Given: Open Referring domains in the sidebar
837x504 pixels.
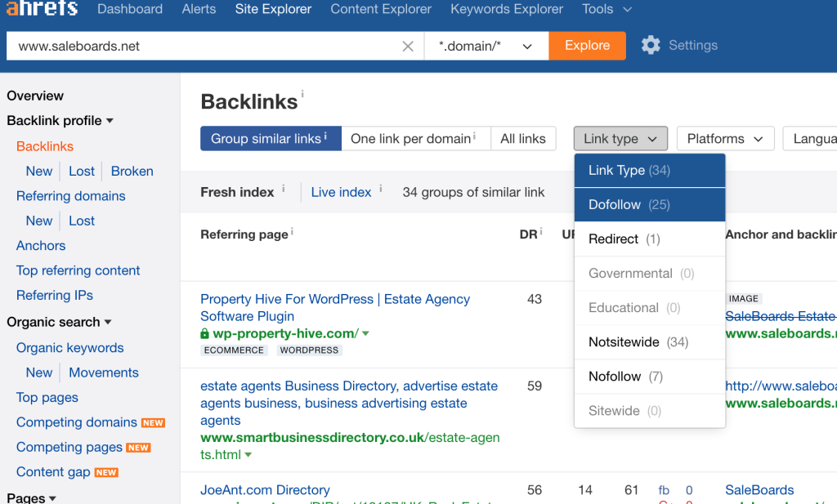Looking at the screenshot, I should point(70,196).
